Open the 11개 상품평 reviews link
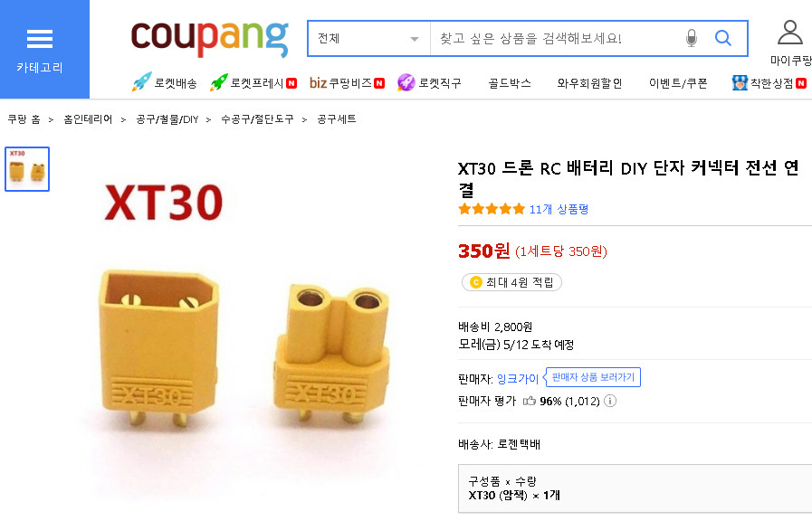The image size is (812, 521). pyautogui.click(x=559, y=209)
